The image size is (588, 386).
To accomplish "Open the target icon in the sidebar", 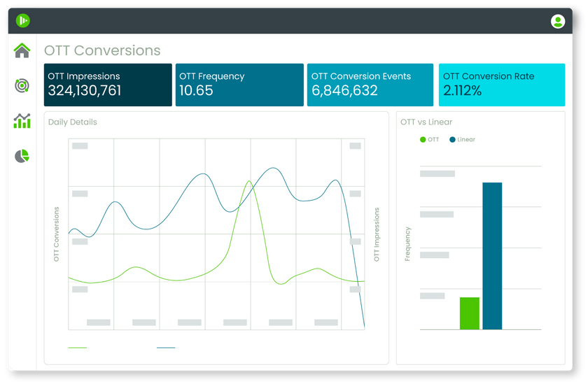I will click(22, 86).
